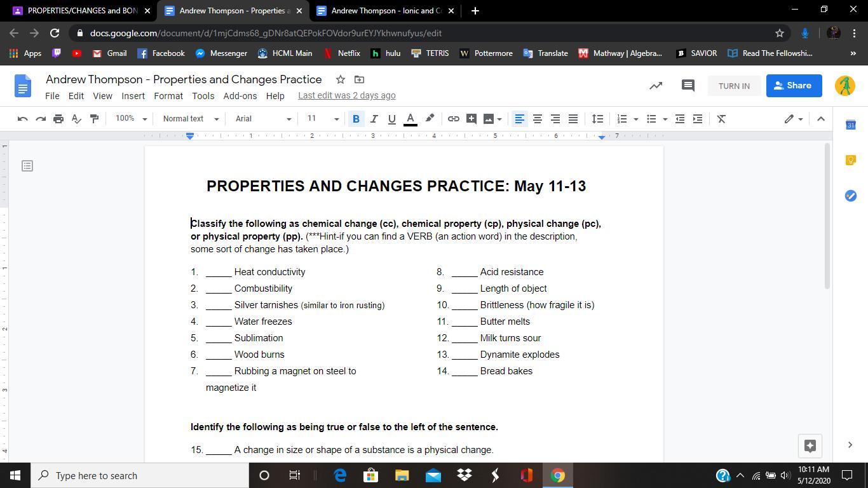Expand the Normal text style dropdown

(x=190, y=119)
